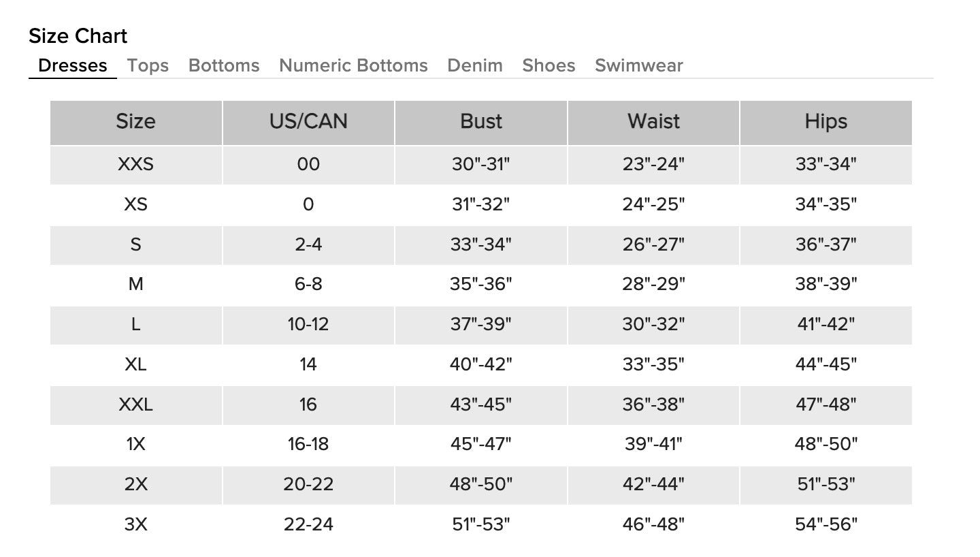Select the Numeric Bottoms tab
Viewport: 980px width, 557px height.
(353, 65)
